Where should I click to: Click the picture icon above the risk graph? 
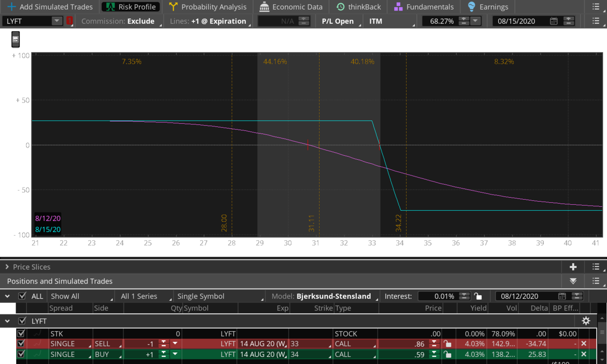16,39
